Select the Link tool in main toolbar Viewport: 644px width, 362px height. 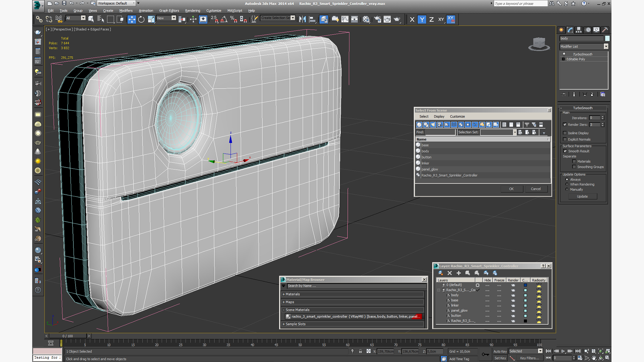(39, 19)
